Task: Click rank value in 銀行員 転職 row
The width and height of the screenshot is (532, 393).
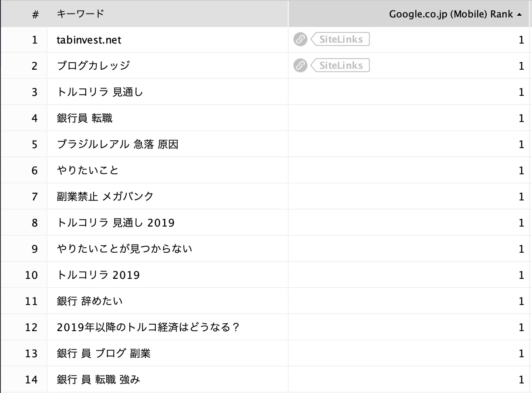Action: (x=521, y=119)
